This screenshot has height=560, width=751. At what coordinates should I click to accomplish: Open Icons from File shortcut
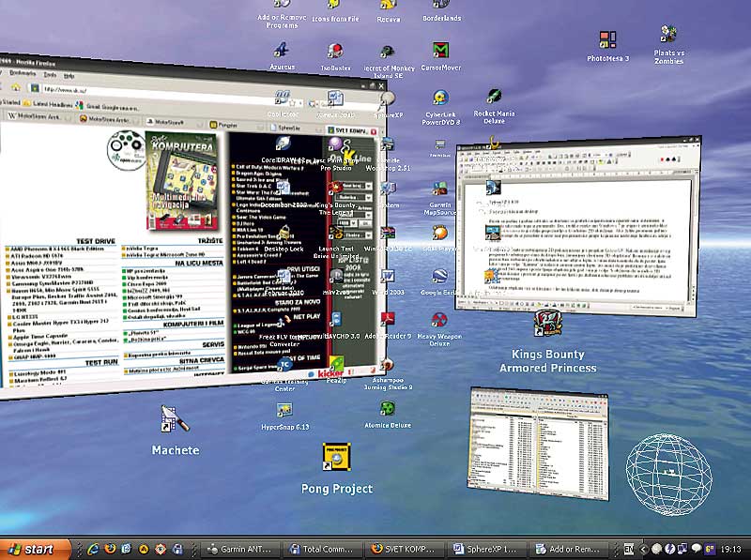tap(335, 6)
